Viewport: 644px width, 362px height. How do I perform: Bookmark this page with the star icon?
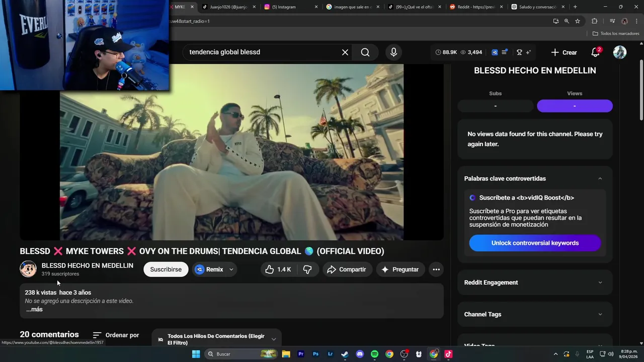point(578,21)
